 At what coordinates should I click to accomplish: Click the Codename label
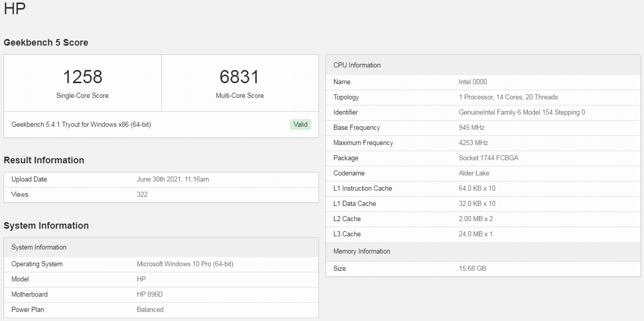(349, 173)
